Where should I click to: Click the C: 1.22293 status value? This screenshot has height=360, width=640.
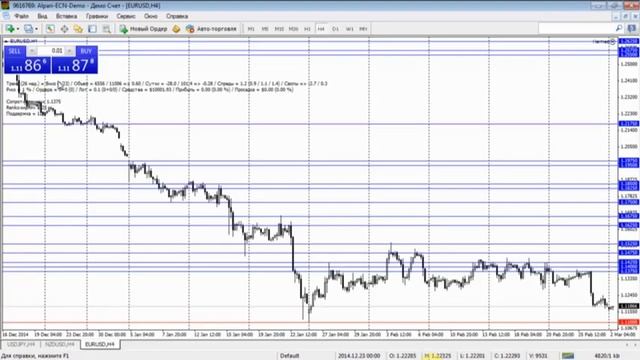pos(507,356)
